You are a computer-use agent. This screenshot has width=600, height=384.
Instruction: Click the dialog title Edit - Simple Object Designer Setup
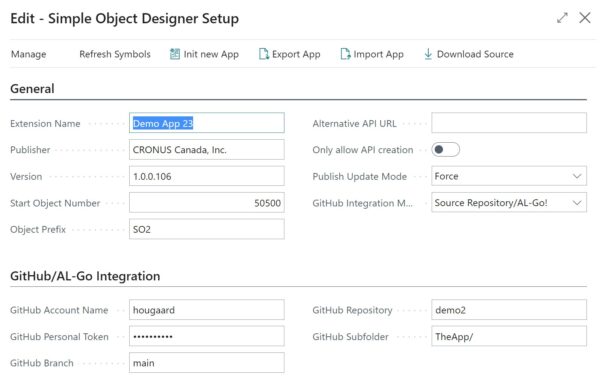(124, 18)
